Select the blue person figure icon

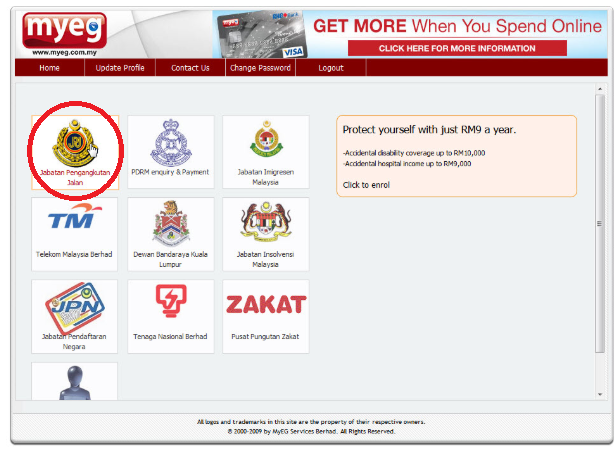[75, 383]
